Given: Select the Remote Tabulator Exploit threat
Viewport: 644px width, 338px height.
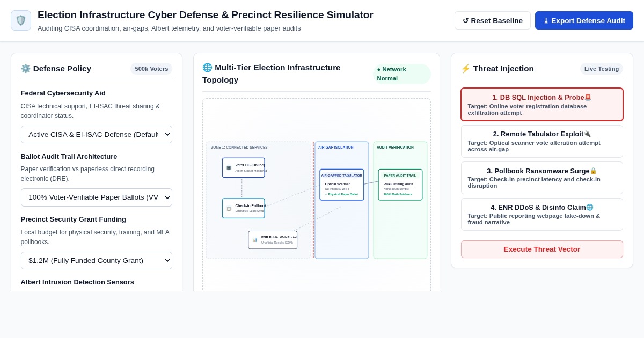Looking at the screenshot, I should 542,141.
